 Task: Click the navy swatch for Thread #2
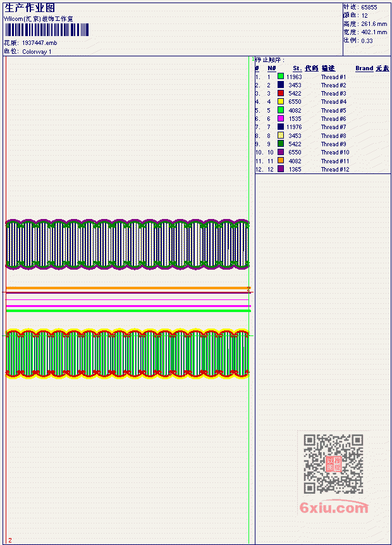click(x=281, y=85)
